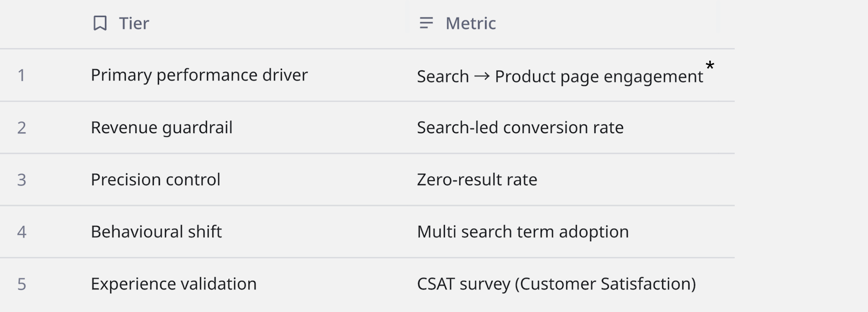Click the asterisk after Product page engagement
Viewport: 868px width, 312px height.
click(710, 65)
